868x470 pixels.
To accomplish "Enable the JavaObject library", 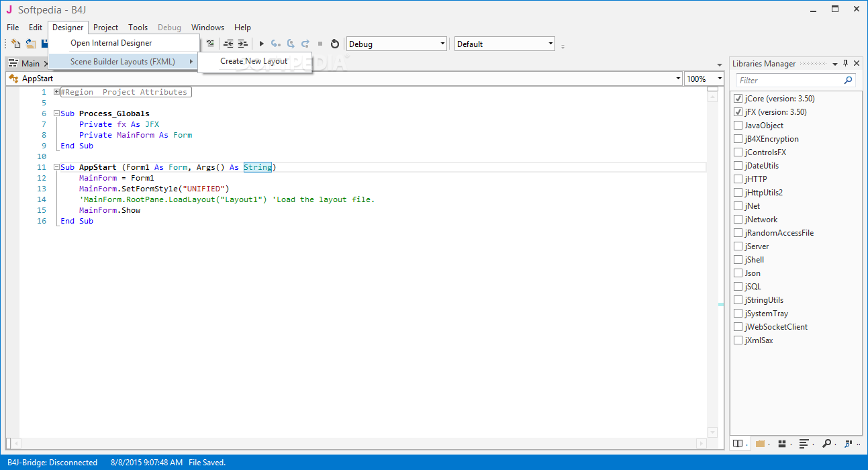I will click(x=738, y=126).
